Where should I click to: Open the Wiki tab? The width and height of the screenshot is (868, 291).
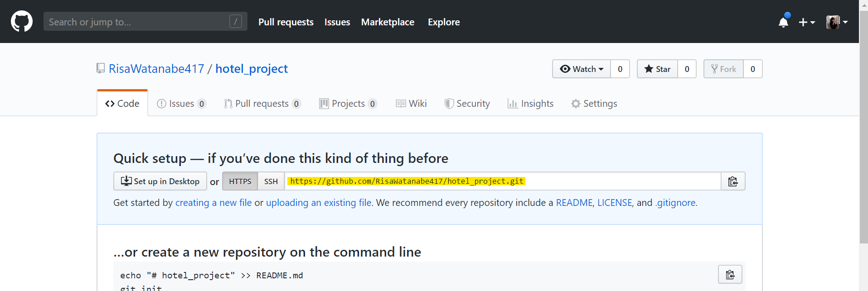(412, 104)
